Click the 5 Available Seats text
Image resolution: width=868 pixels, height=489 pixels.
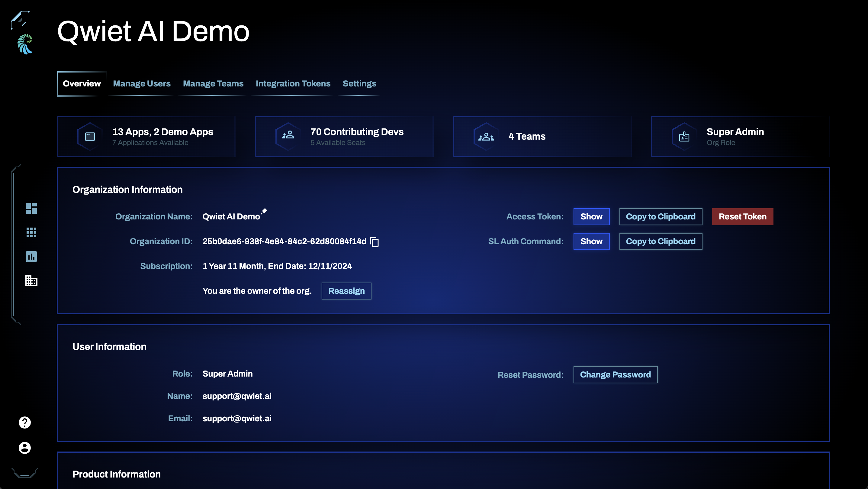[x=338, y=143]
